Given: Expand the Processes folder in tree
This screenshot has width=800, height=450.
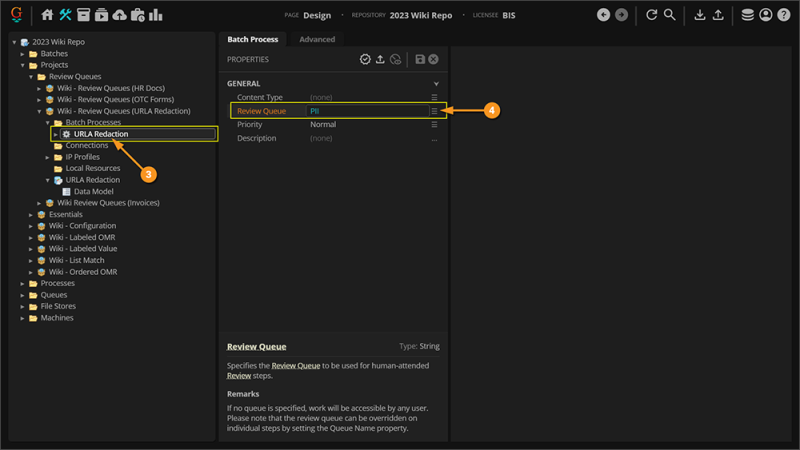Looking at the screenshot, I should click(x=23, y=284).
